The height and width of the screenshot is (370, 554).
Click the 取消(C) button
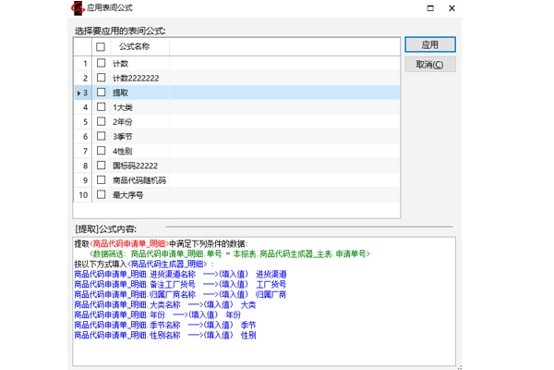click(430, 65)
